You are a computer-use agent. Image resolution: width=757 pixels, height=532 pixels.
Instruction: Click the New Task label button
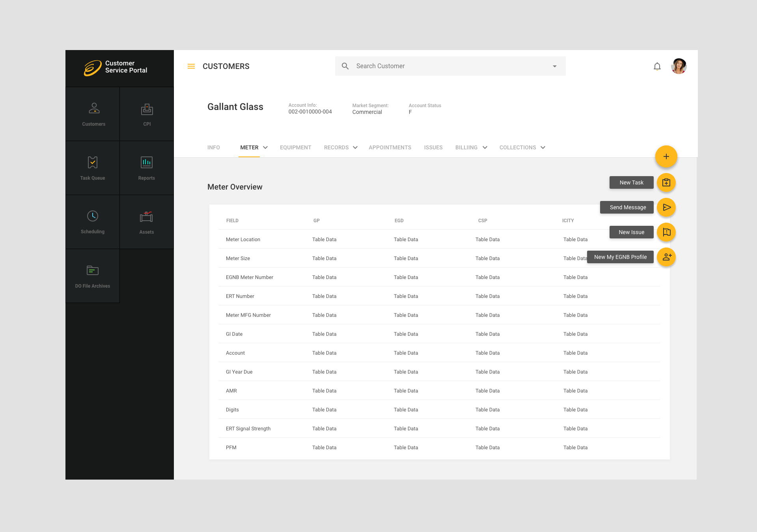[x=632, y=182]
